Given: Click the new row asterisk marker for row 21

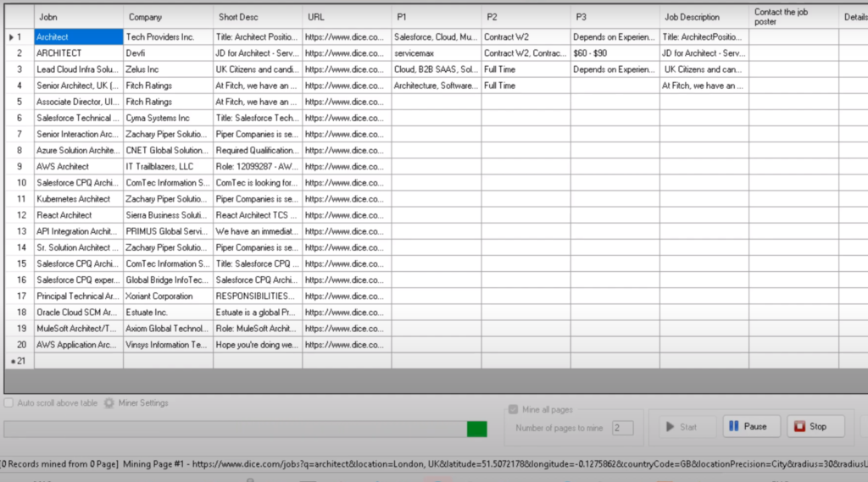Looking at the screenshot, I should (17, 361).
